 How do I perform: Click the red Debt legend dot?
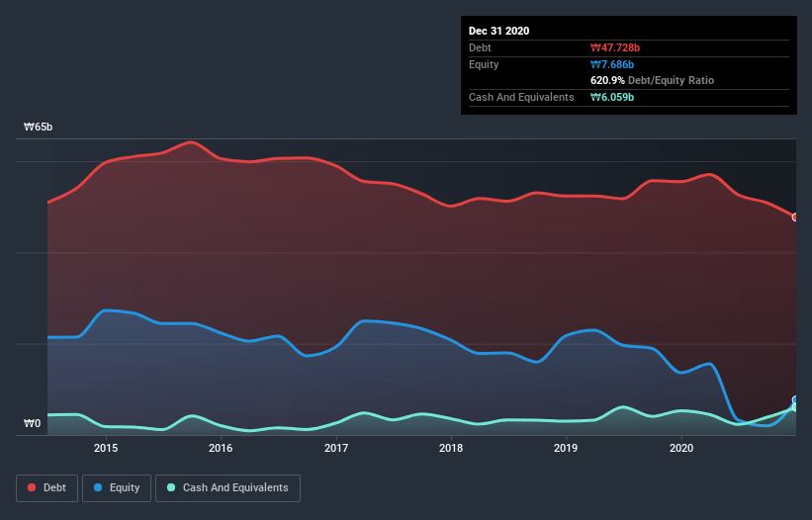[x=32, y=487]
